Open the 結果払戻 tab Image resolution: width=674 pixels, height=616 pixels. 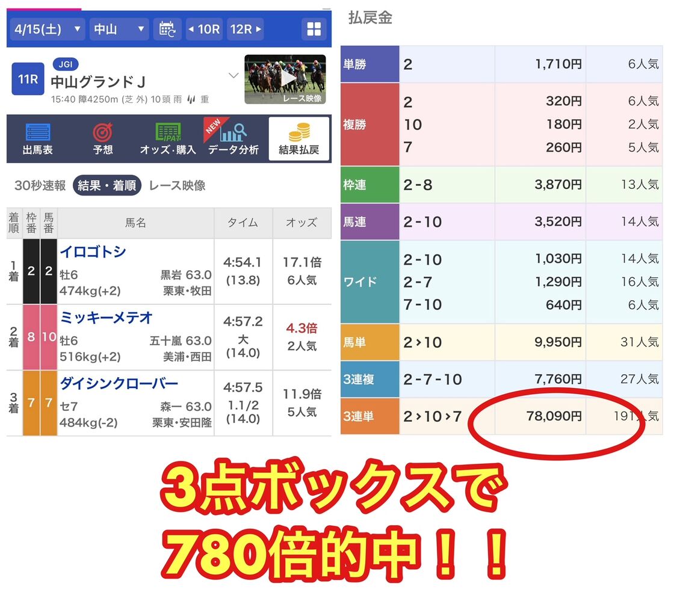[x=299, y=139]
